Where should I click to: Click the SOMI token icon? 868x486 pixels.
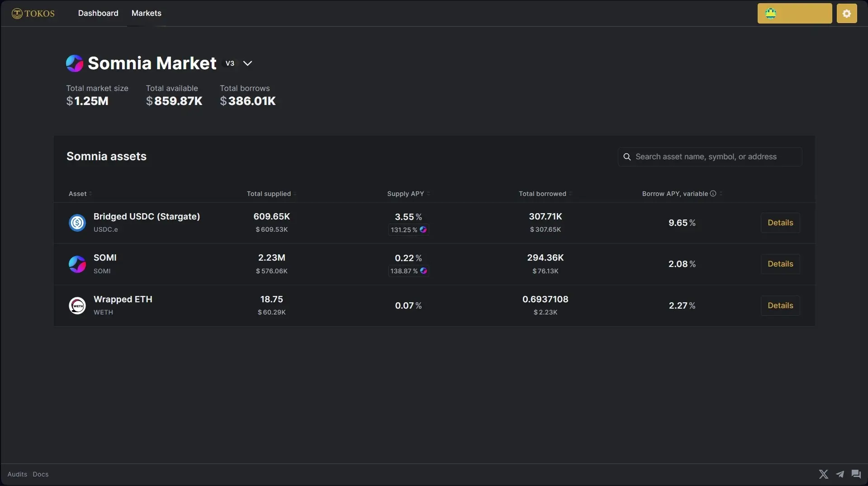tap(77, 264)
